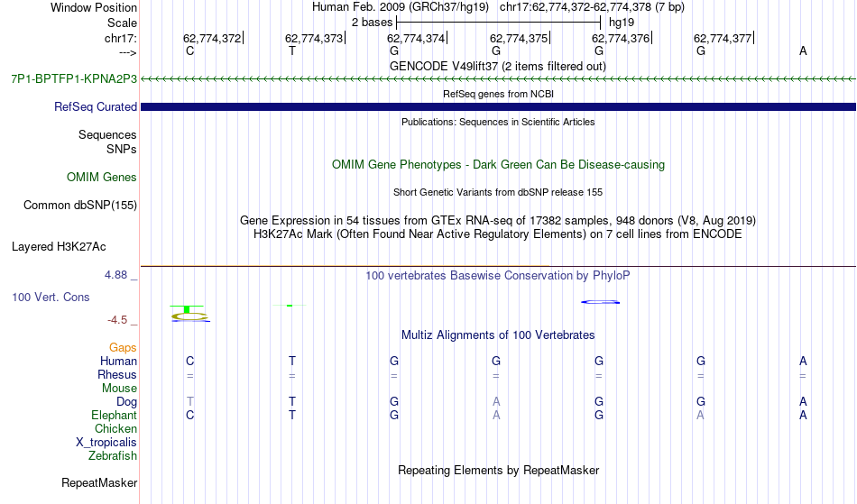Click the 4.88 PhyloP upper scale value

(x=115, y=275)
